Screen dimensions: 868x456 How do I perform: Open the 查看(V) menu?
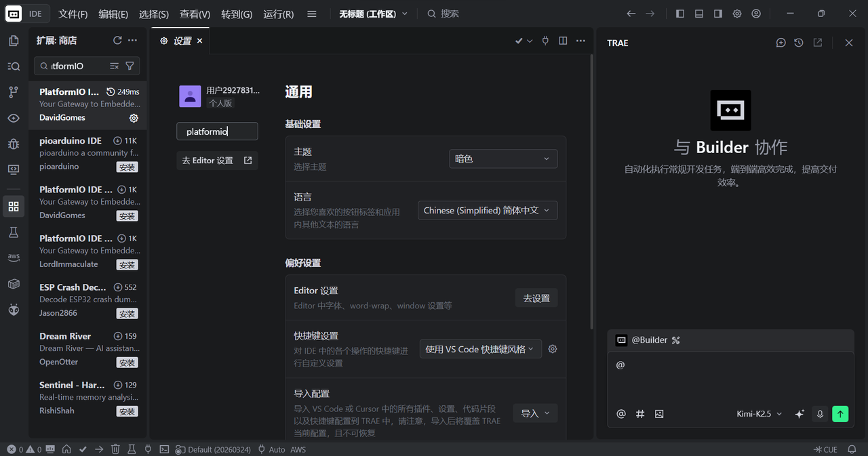coord(195,14)
